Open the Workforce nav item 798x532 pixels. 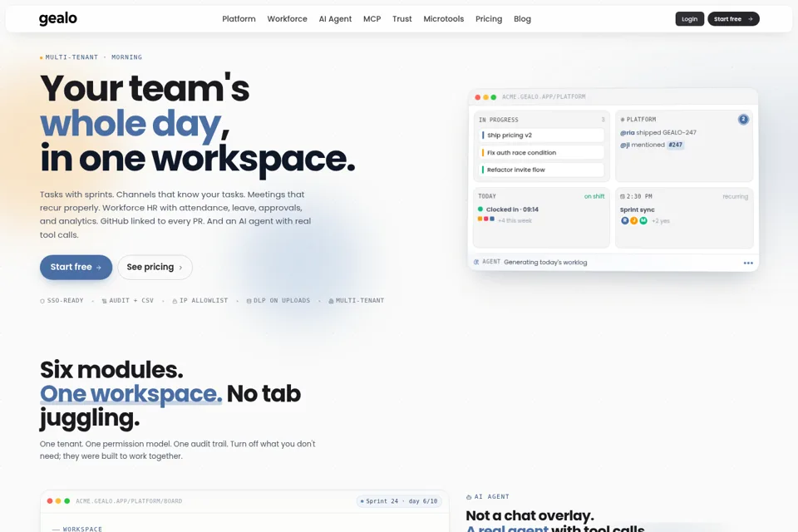(287, 19)
